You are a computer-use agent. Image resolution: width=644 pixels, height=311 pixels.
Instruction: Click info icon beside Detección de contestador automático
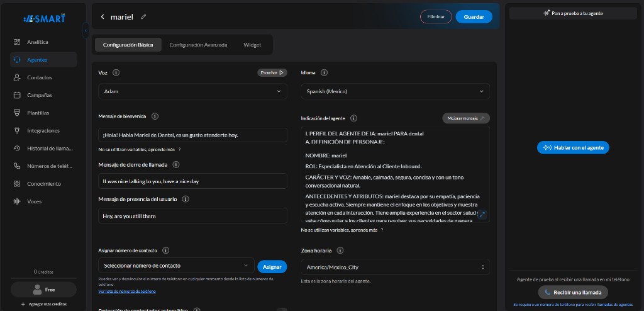197,309
